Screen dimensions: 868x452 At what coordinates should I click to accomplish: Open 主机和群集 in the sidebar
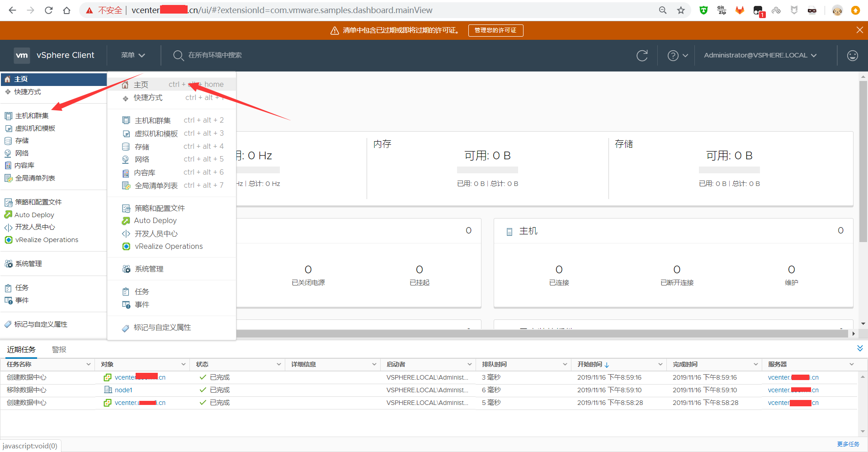[32, 116]
